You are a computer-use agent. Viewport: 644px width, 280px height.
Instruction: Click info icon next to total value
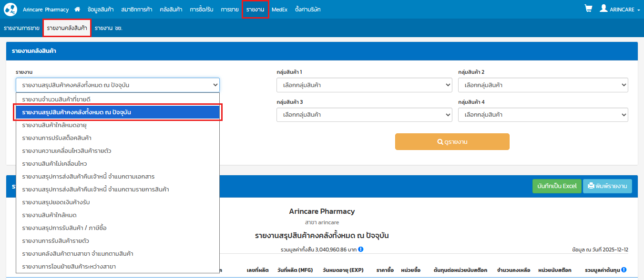coord(361,249)
